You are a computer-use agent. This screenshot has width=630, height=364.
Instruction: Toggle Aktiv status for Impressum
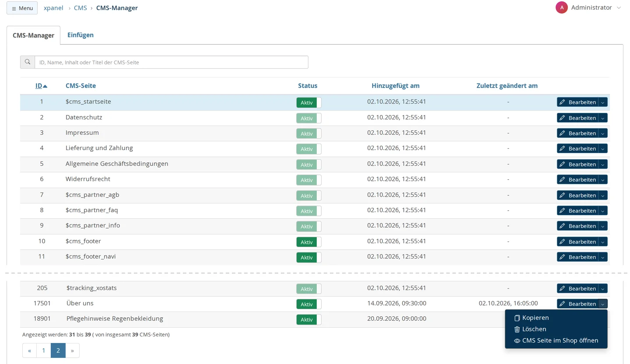coord(309,133)
